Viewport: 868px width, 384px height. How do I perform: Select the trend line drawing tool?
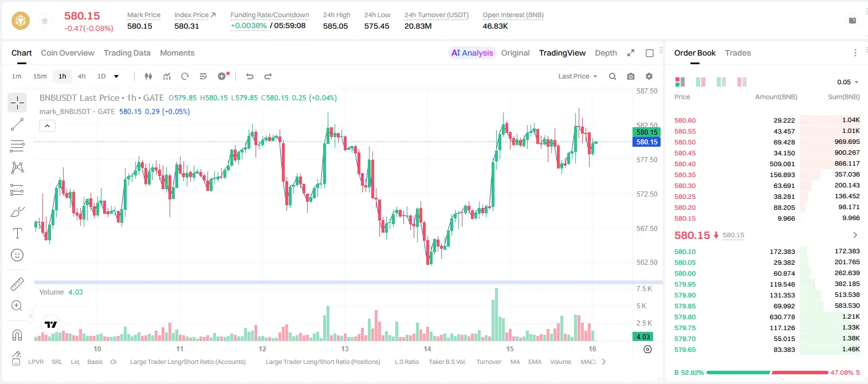tap(17, 124)
